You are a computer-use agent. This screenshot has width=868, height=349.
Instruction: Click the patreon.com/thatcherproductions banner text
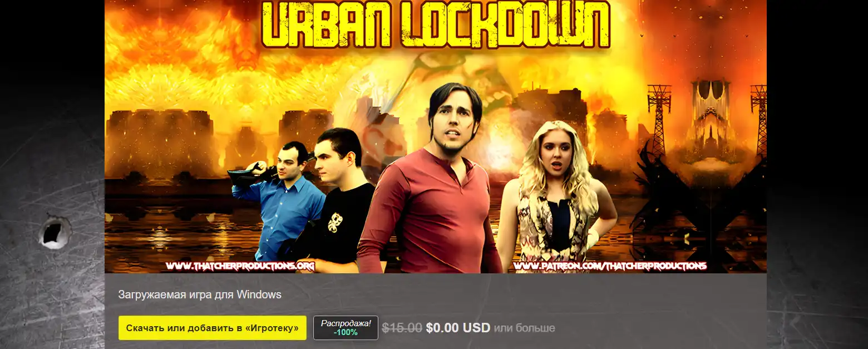click(x=610, y=266)
